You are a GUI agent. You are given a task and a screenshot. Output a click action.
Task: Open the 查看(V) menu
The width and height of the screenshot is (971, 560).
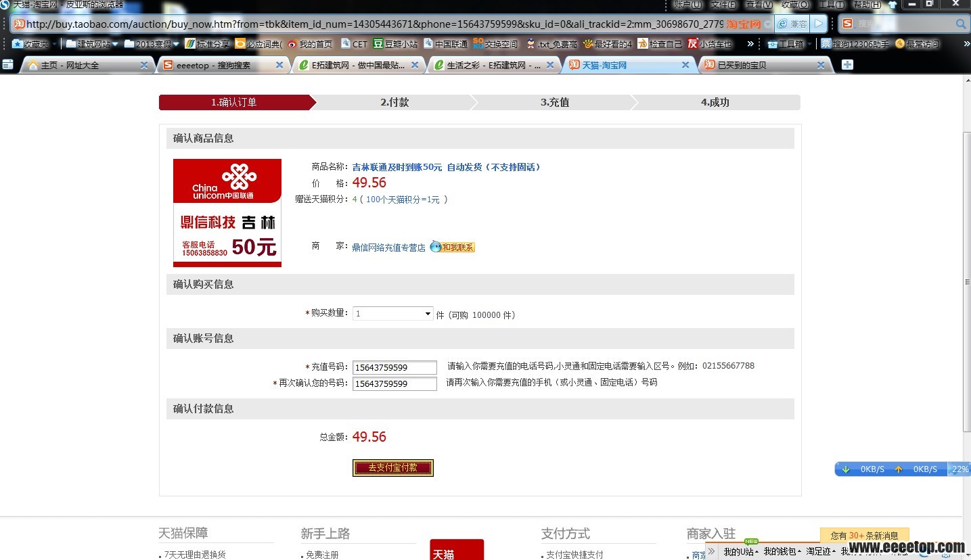[x=759, y=4]
